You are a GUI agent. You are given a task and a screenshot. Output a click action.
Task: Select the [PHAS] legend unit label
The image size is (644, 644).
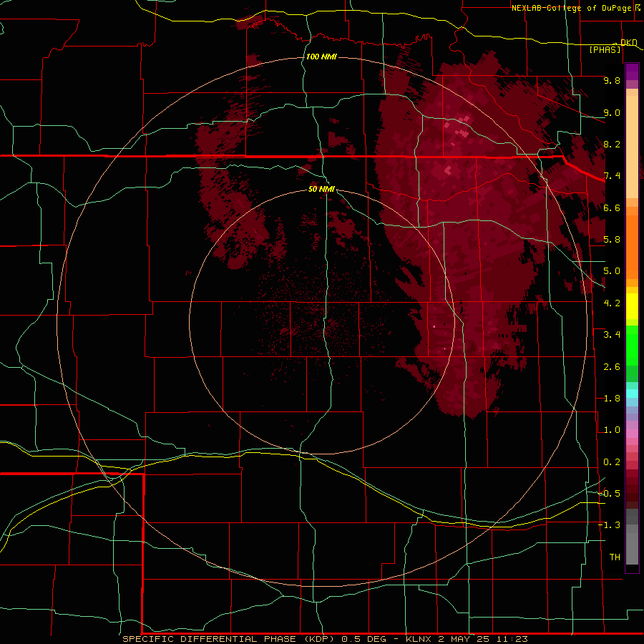(605, 49)
